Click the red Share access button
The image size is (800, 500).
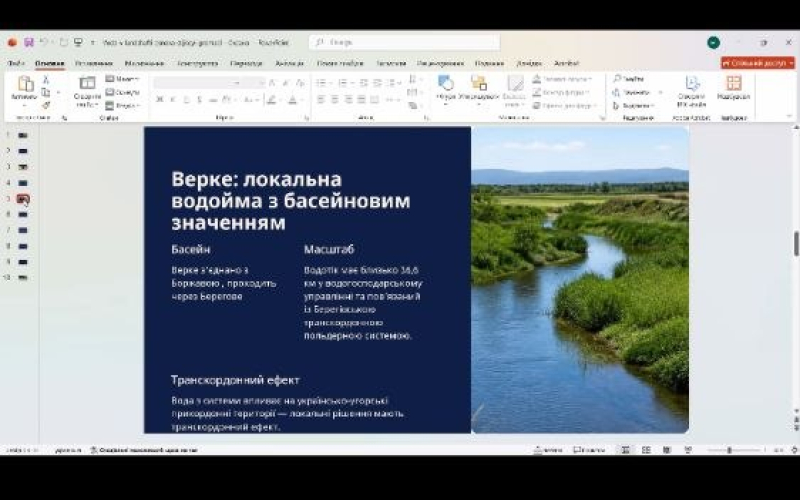click(x=758, y=63)
